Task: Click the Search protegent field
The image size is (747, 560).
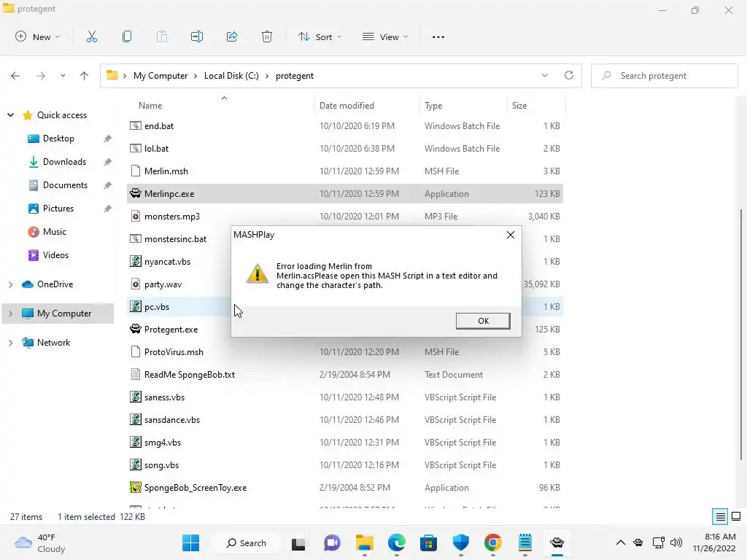Action: coord(665,76)
